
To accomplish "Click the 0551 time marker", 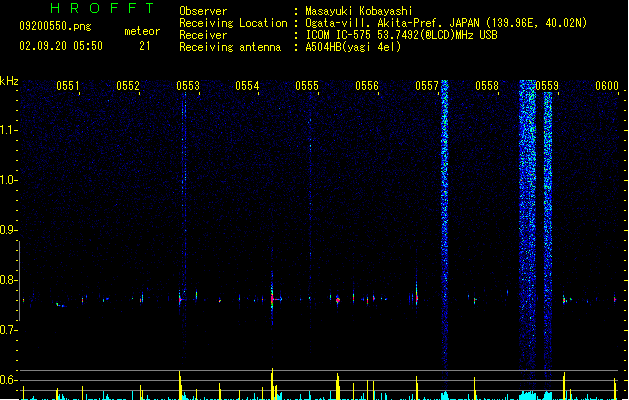I will point(68,86).
